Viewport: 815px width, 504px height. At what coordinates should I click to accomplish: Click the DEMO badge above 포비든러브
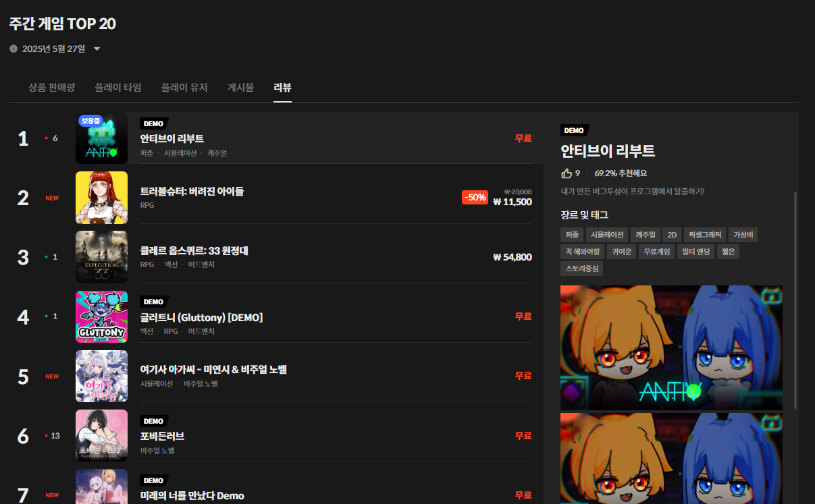pos(153,420)
